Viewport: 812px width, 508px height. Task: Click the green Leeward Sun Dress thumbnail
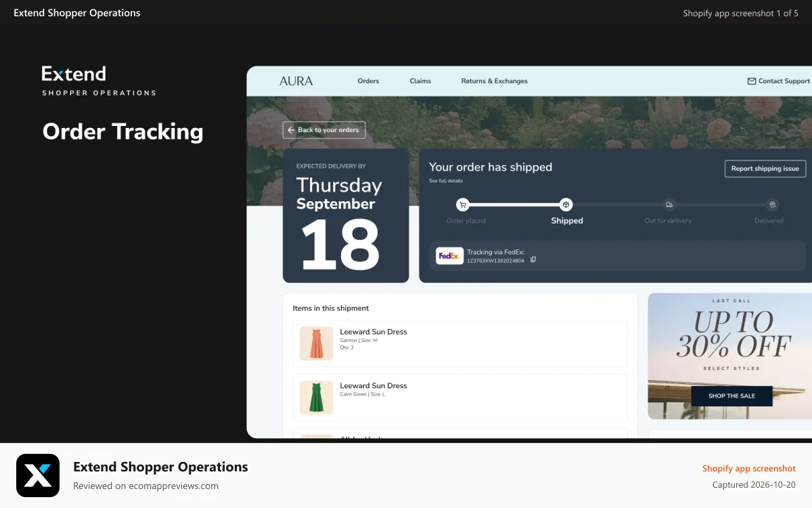click(317, 398)
